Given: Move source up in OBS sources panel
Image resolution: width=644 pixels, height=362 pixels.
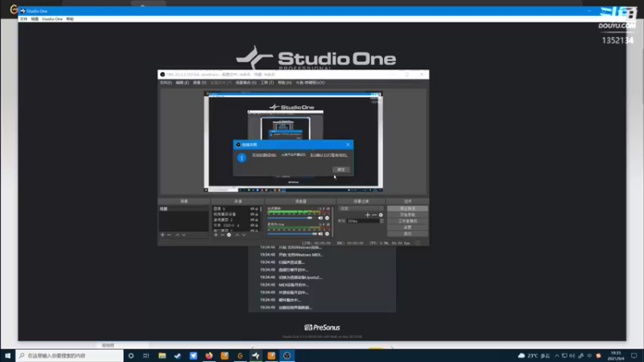Looking at the screenshot, I should [x=237, y=235].
